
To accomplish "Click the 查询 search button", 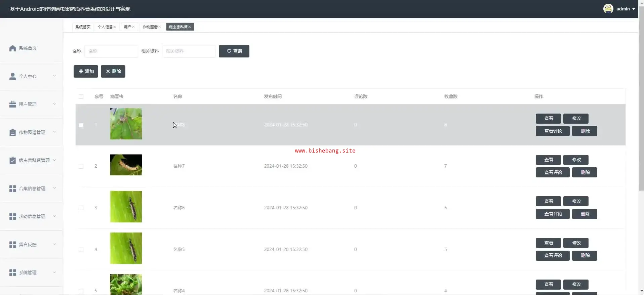I will point(234,51).
